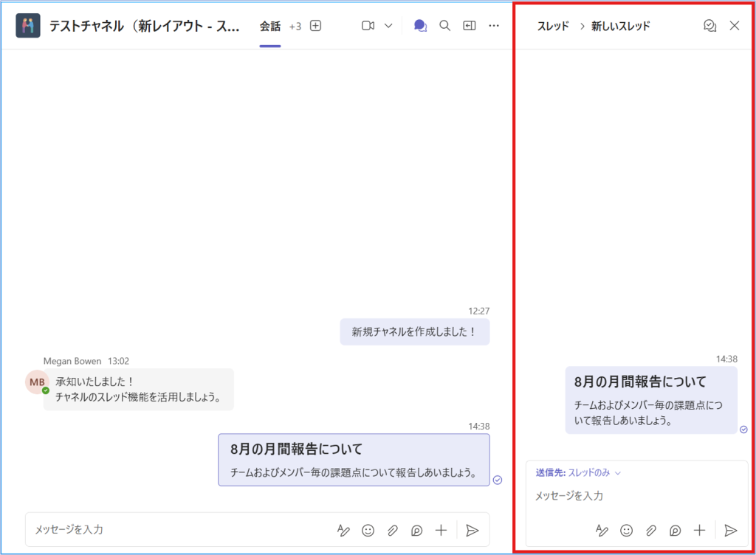The height and width of the screenshot is (555, 756).
Task: Click the 12:27 timestamp in channel
Action: coord(478,311)
